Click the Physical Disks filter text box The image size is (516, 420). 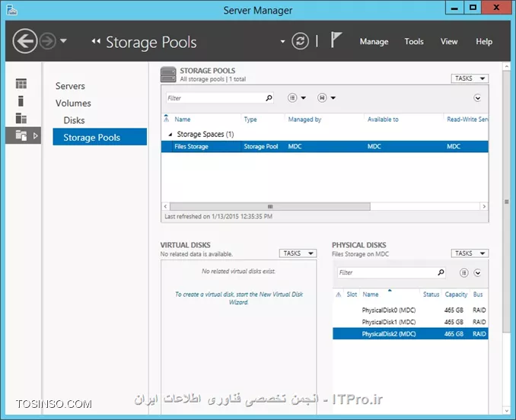[387, 272]
